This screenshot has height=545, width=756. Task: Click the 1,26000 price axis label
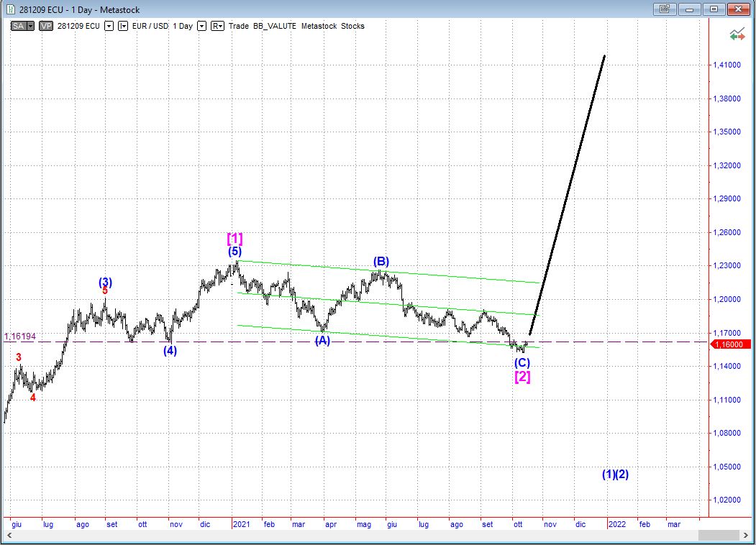point(727,232)
